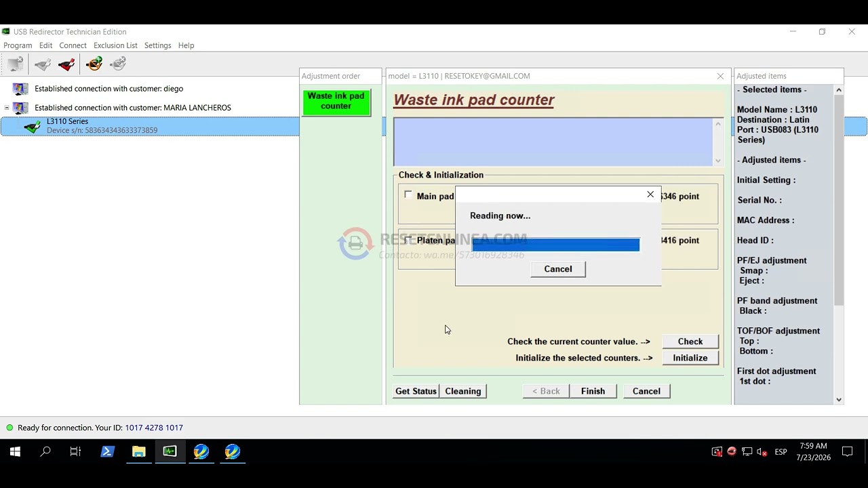This screenshot has width=868, height=488.
Task: Open the Connect menu
Action: (x=73, y=45)
